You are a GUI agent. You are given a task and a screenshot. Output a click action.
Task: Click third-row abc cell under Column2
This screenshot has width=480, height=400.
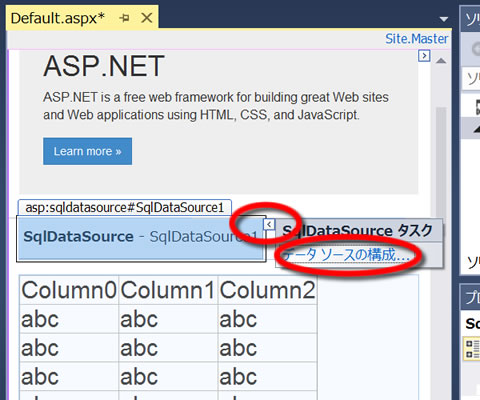click(x=267, y=377)
